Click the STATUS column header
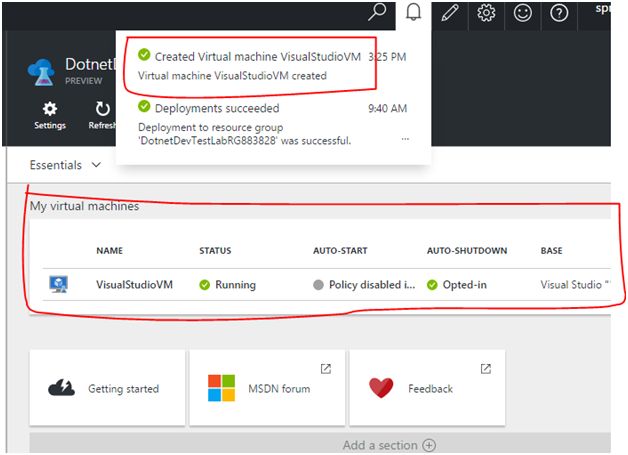This screenshot has height=455, width=628. [215, 251]
